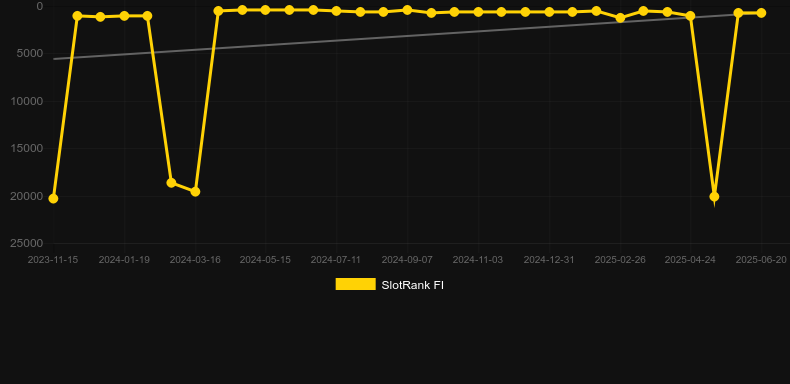This screenshot has width=790, height=384.
Task: Select the data point above 2024-09-07
Action: [407, 10]
